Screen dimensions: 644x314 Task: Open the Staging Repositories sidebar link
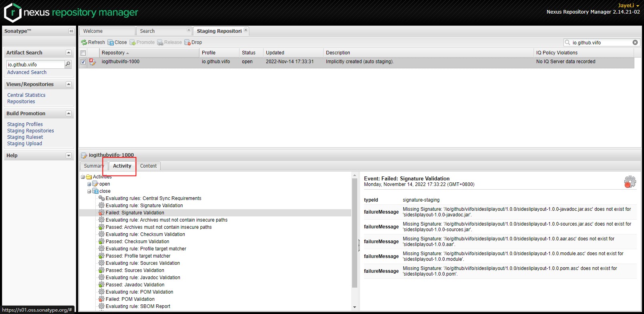click(30, 131)
